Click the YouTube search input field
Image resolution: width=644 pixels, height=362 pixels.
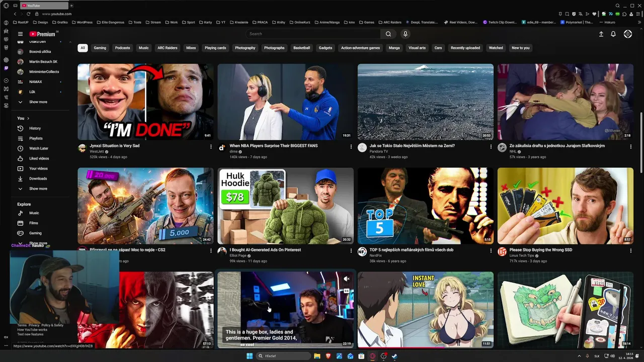tap(313, 34)
